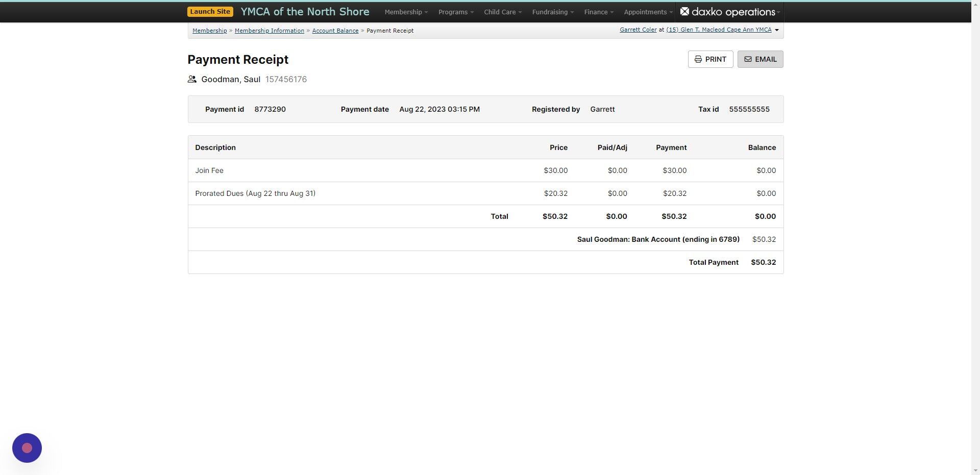Screen dimensions: 980x475
Task: Return to the Account Balance breadcrumb
Action: (x=335, y=31)
